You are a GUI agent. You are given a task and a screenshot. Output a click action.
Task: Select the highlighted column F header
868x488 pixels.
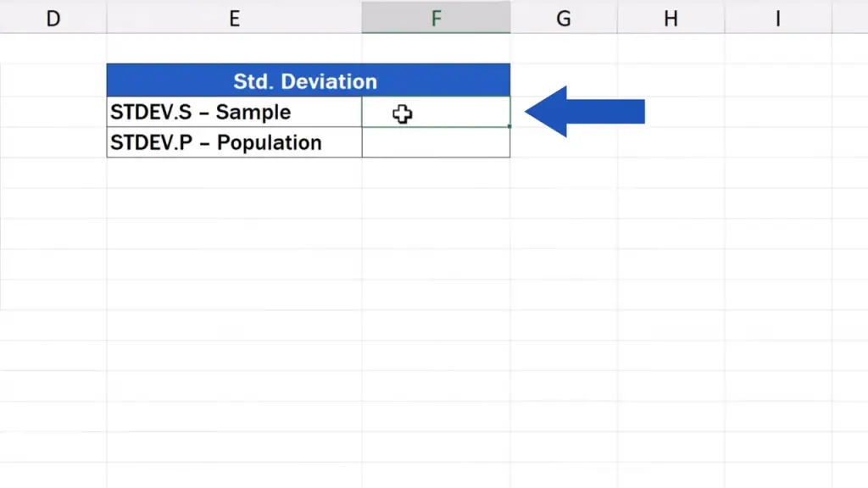point(436,18)
